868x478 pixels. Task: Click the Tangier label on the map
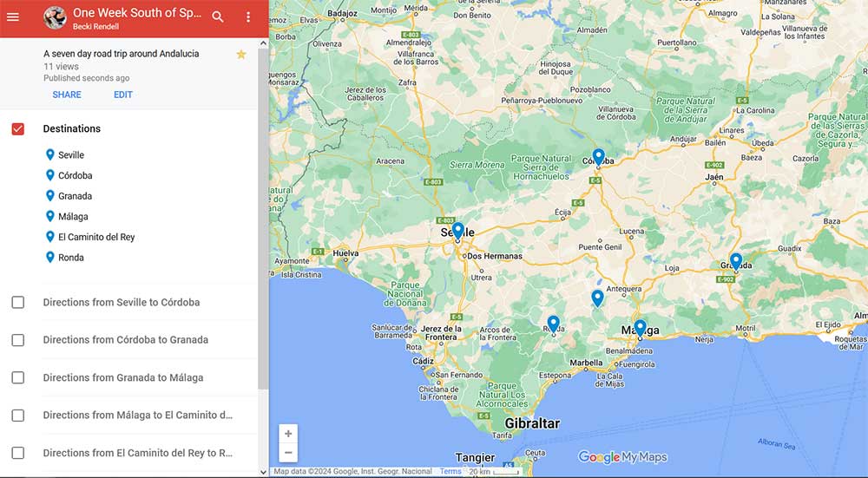point(475,457)
